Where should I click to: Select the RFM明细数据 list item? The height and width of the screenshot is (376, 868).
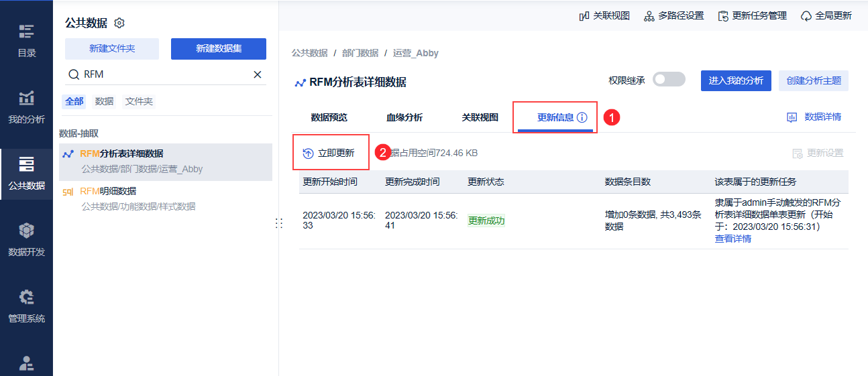(x=166, y=199)
